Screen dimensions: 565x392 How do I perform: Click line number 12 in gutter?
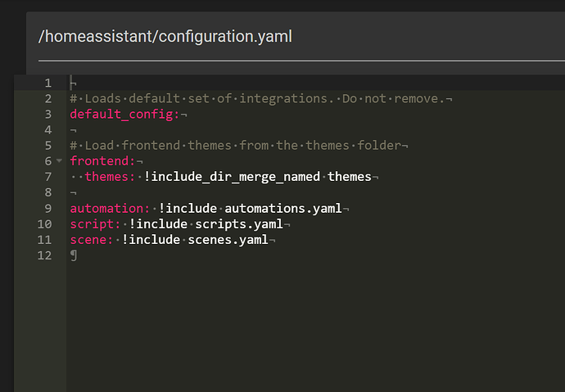point(44,255)
